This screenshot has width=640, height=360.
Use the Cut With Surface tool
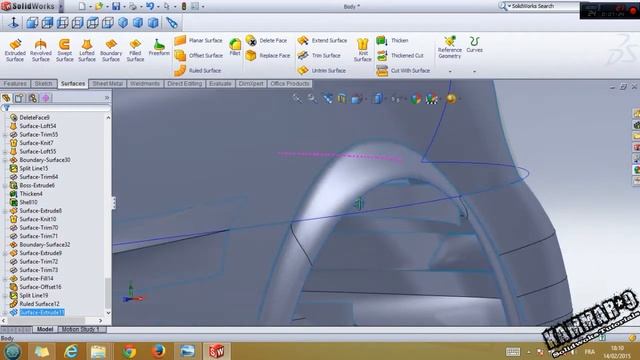click(403, 71)
